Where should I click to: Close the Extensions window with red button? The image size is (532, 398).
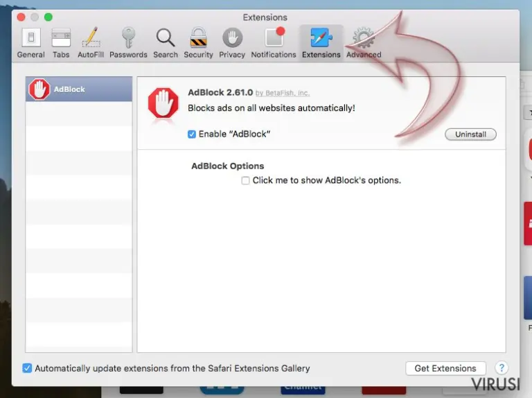21,17
